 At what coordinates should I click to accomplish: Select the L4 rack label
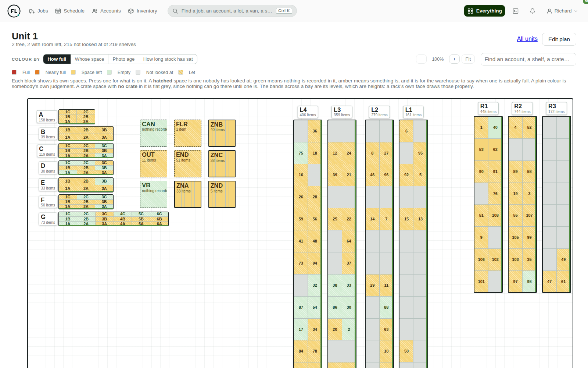(308, 112)
